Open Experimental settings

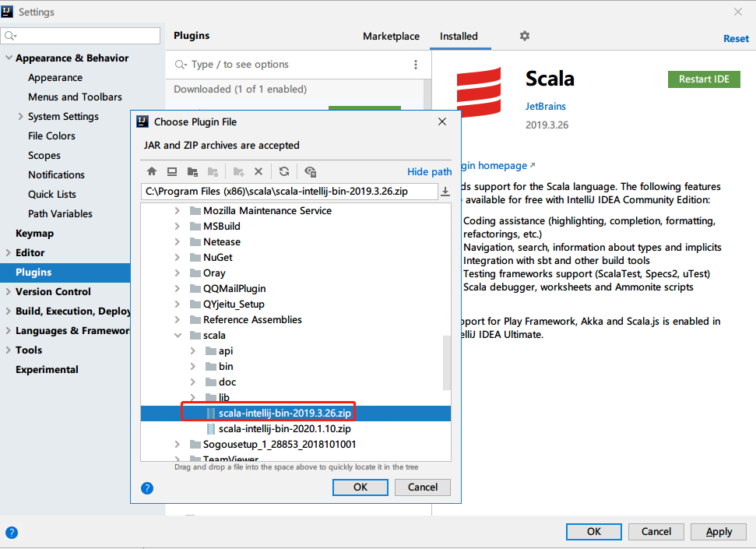tap(47, 370)
